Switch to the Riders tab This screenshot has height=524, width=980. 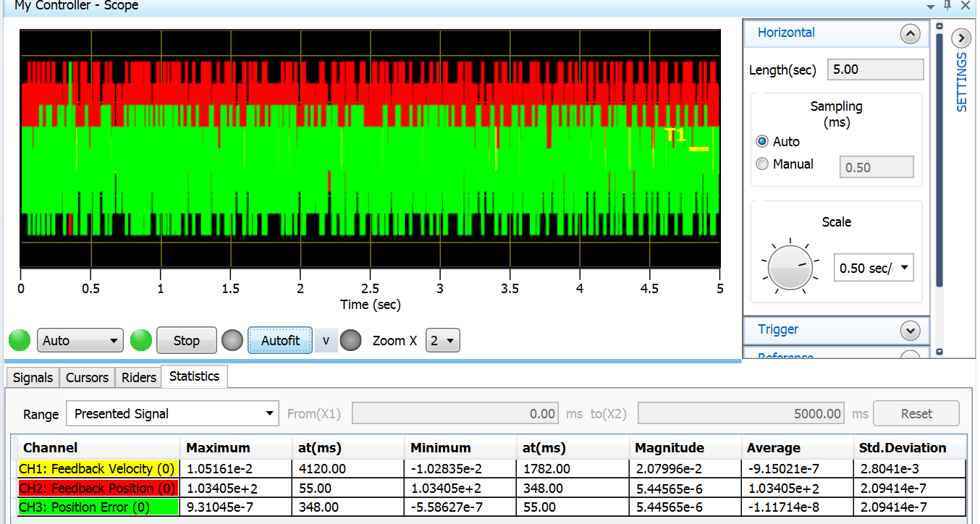click(138, 377)
